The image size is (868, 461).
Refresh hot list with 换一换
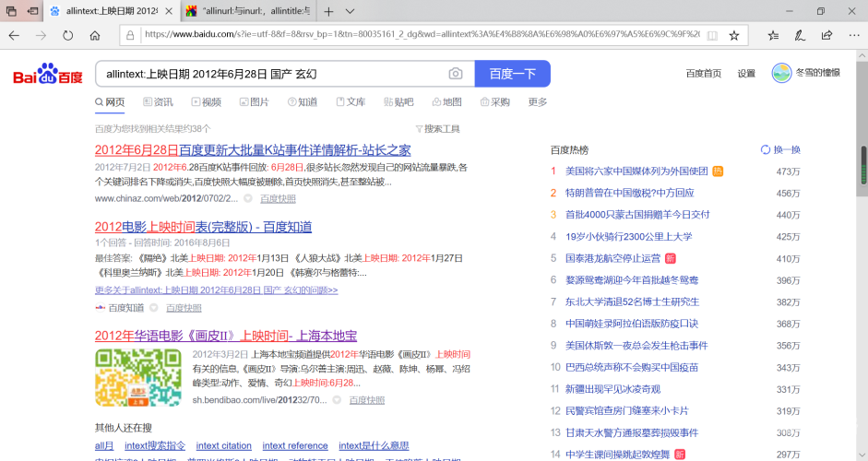pyautogui.click(x=780, y=149)
